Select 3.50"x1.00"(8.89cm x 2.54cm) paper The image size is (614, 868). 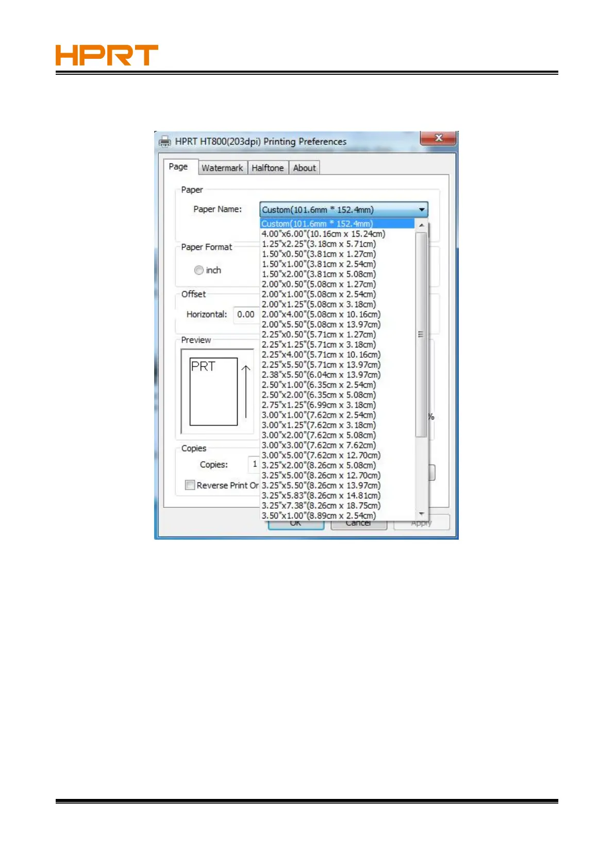click(x=337, y=515)
